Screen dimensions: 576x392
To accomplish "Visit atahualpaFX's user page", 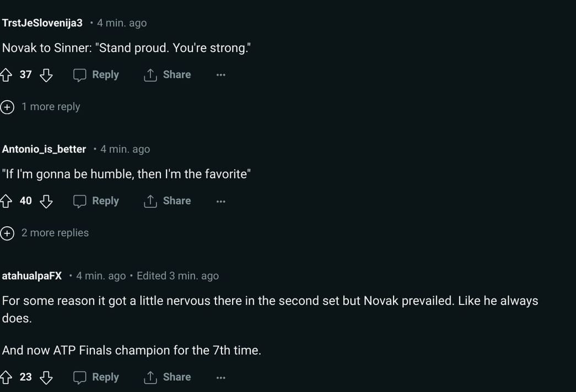I will click(31, 275).
